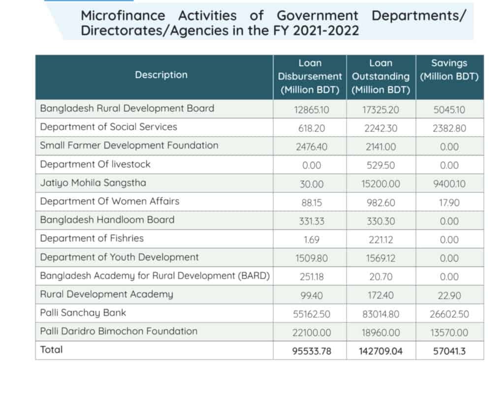The image size is (504, 420).
Task: Select 'Small Farmer Development Foundation' row label
Action: click(129, 146)
